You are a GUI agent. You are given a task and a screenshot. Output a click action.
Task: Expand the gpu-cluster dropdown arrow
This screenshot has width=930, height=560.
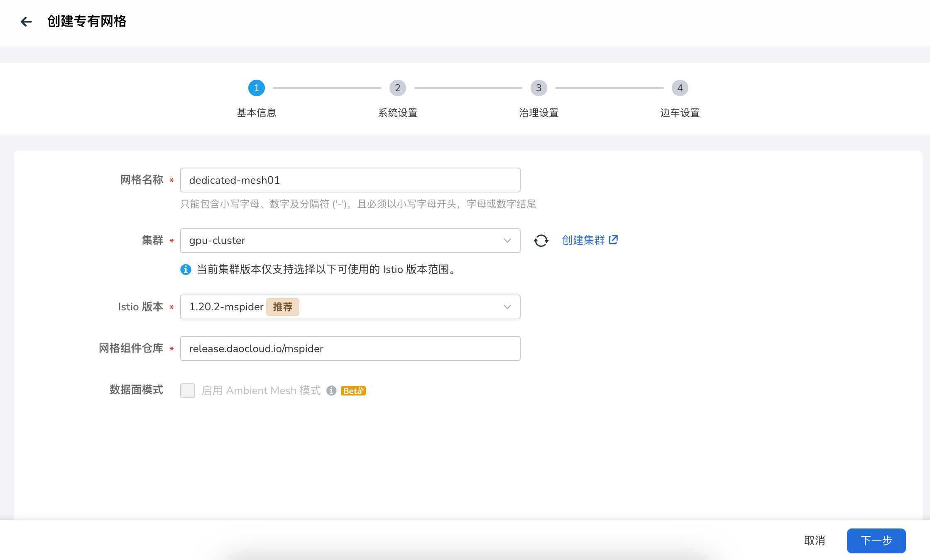[x=507, y=241]
